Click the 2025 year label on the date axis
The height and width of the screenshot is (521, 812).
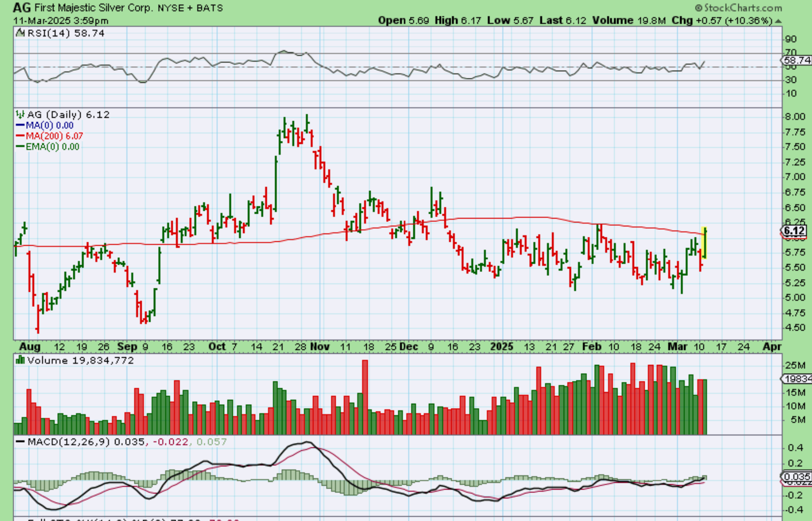tap(502, 346)
